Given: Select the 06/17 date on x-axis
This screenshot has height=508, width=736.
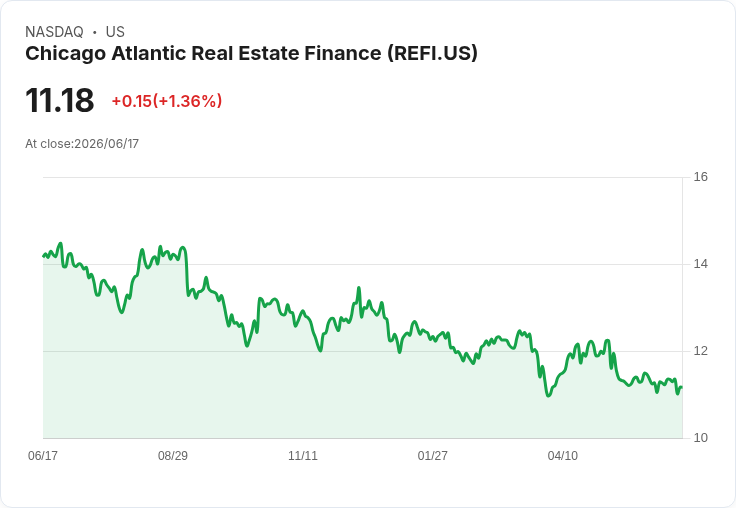Looking at the screenshot, I should pyautogui.click(x=43, y=455).
